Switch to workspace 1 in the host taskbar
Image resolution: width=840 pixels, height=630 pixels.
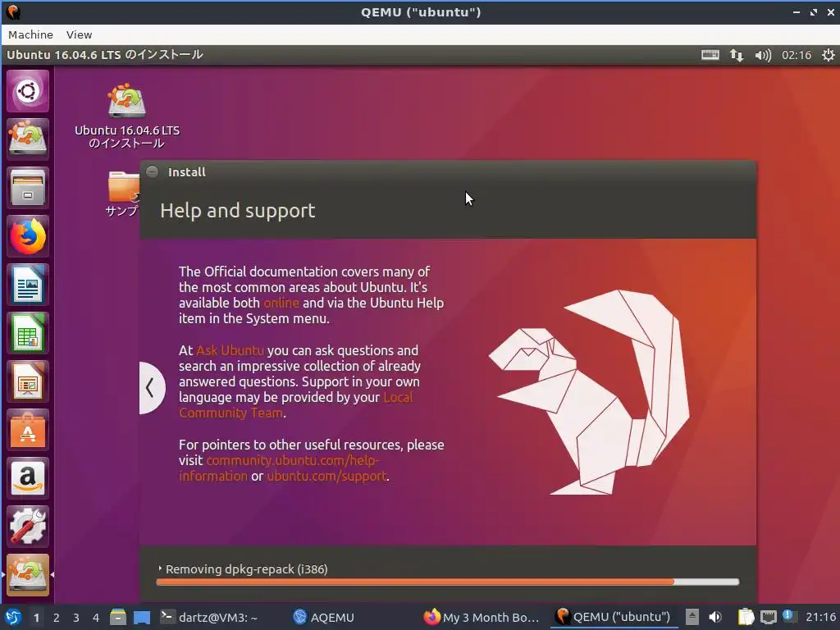pos(36,618)
